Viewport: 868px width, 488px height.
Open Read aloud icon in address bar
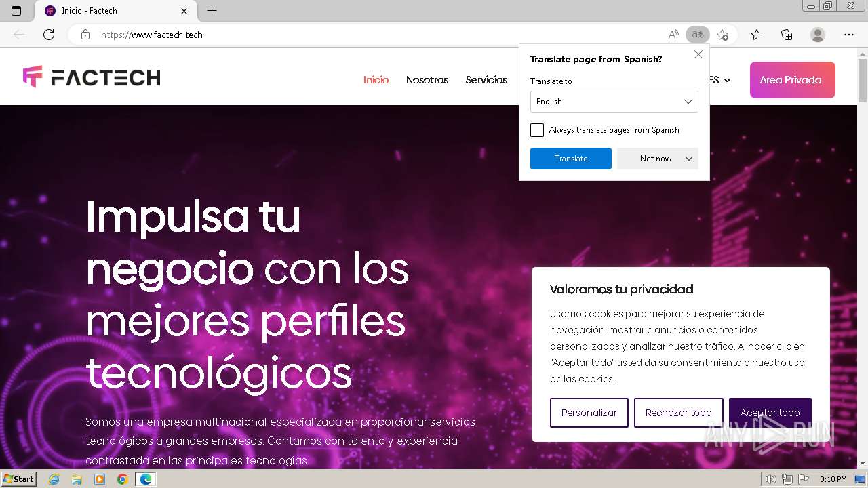[673, 35]
